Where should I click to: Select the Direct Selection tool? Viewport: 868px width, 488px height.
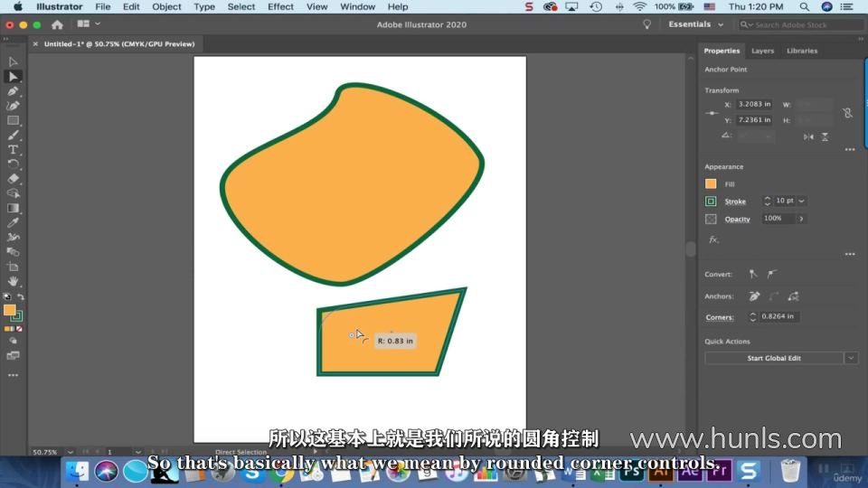13,76
